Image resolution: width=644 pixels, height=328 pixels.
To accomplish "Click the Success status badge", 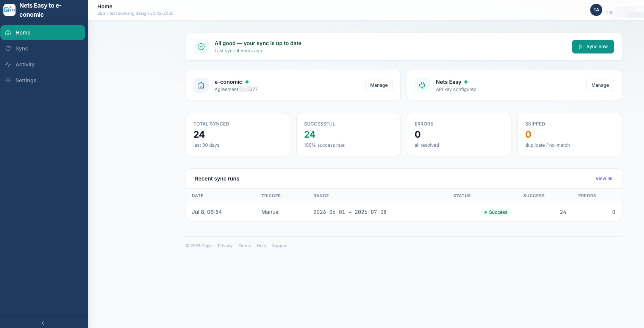I will [x=496, y=212].
